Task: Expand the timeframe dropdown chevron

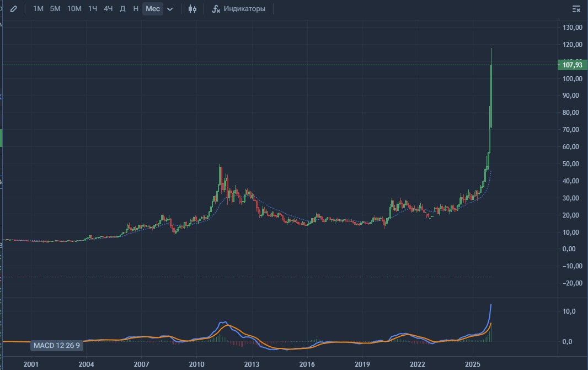Action: pos(170,9)
